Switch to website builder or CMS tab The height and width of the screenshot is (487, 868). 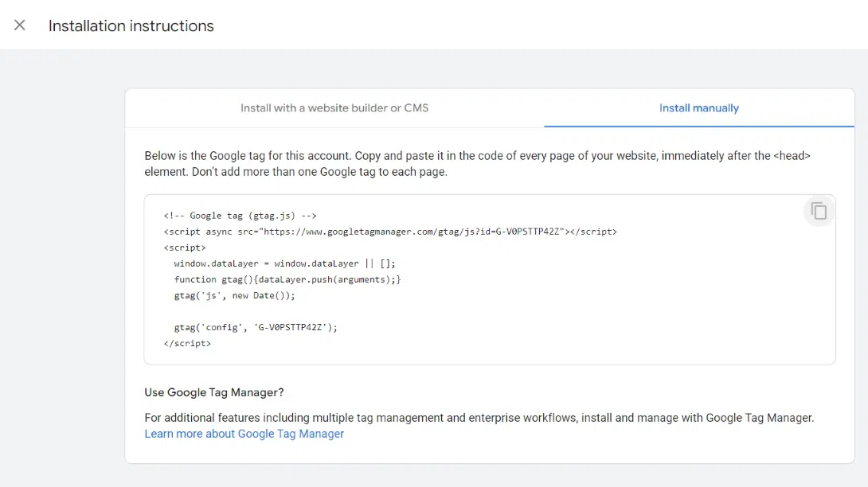[x=334, y=108]
